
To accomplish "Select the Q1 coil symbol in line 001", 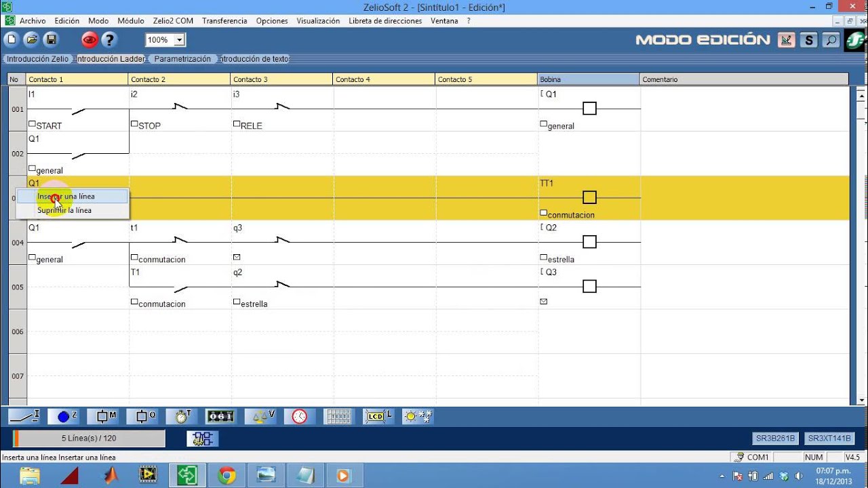I will pyautogui.click(x=589, y=108).
